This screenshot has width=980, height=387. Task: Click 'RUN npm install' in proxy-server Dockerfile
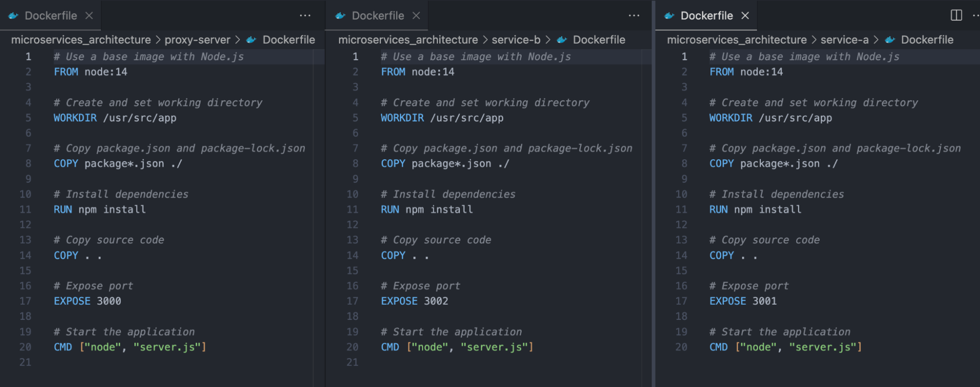pyautogui.click(x=100, y=209)
